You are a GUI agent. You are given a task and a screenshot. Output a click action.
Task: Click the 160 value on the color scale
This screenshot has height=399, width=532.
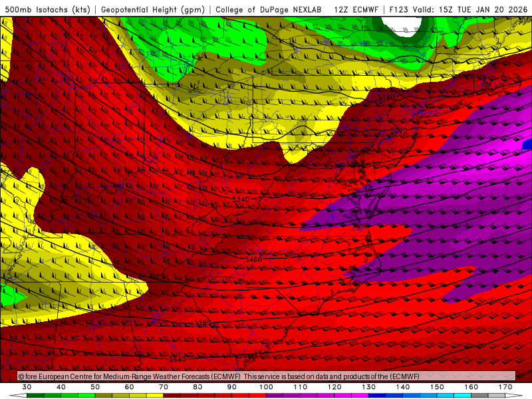point(471,387)
